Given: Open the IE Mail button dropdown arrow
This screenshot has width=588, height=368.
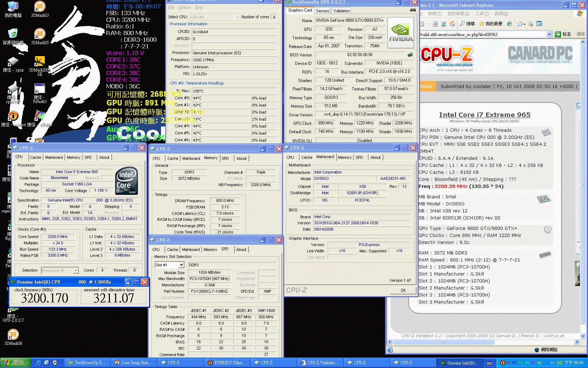Looking at the screenshot, I should coord(524,24).
